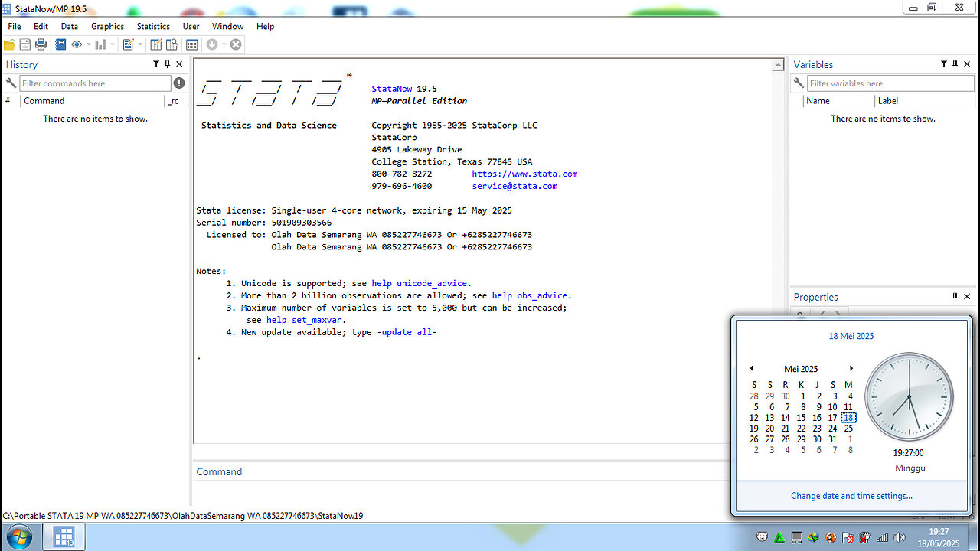Open the File menu
980x551 pixels.
tap(15, 26)
